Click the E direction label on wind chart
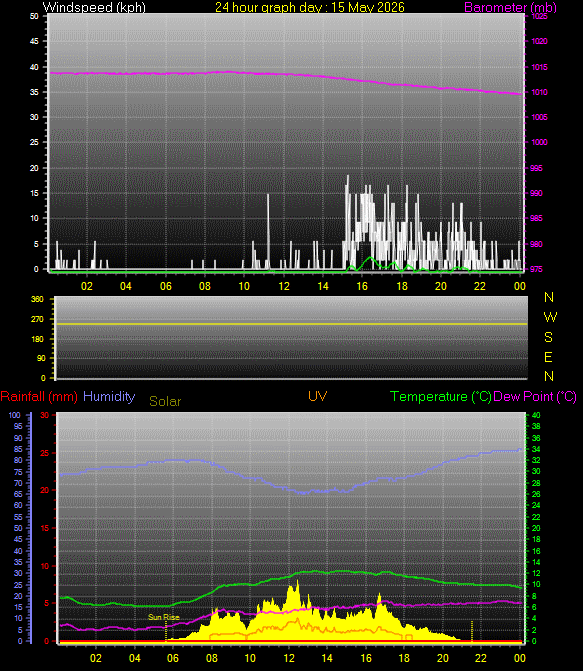The image size is (583, 671). [548, 357]
